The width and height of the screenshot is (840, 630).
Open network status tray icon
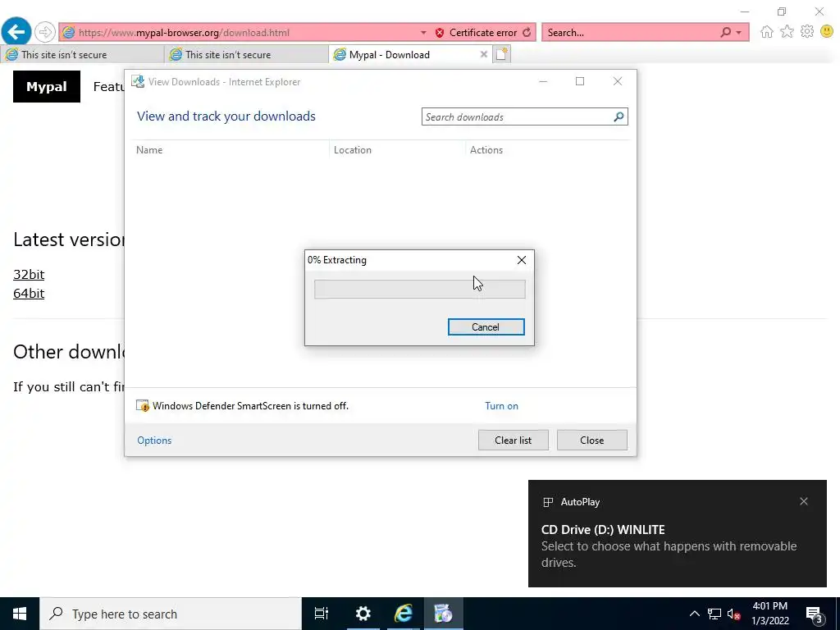(714, 614)
